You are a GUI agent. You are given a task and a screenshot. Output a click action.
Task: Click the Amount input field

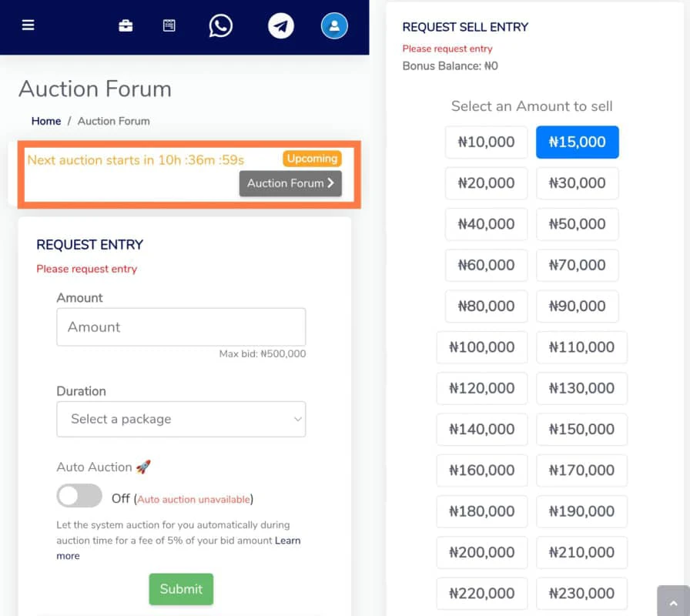coord(181,327)
